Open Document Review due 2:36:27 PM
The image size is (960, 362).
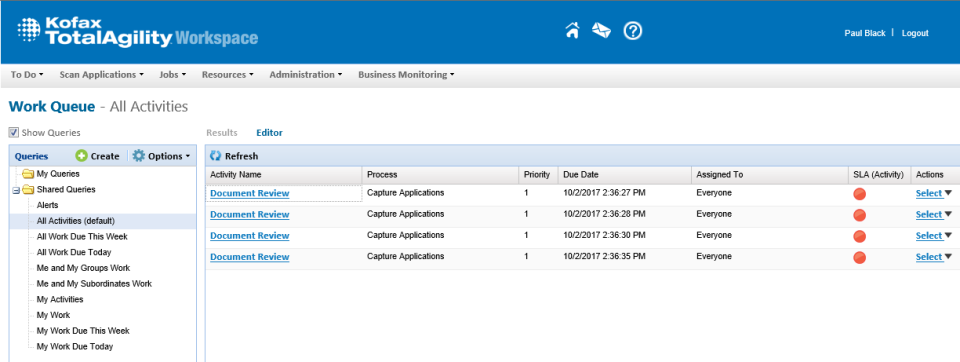pyautogui.click(x=250, y=194)
